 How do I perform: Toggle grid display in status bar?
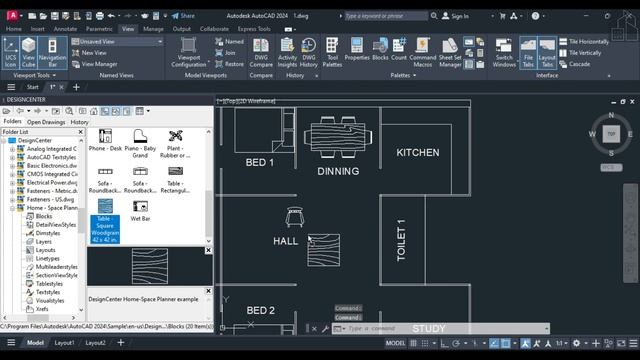click(x=413, y=343)
